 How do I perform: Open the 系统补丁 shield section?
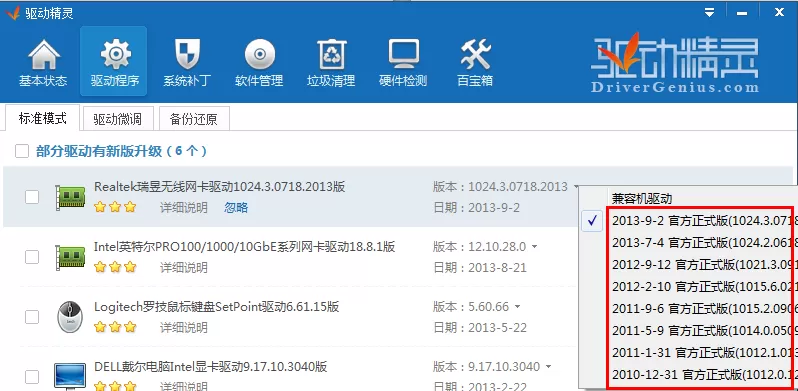pos(187,62)
